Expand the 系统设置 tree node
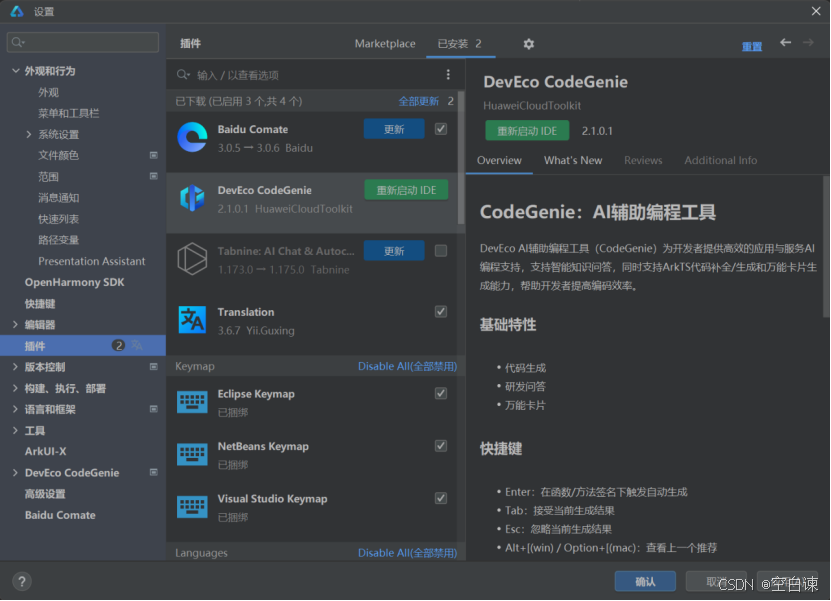Image resolution: width=831 pixels, height=601 pixels. [29, 134]
